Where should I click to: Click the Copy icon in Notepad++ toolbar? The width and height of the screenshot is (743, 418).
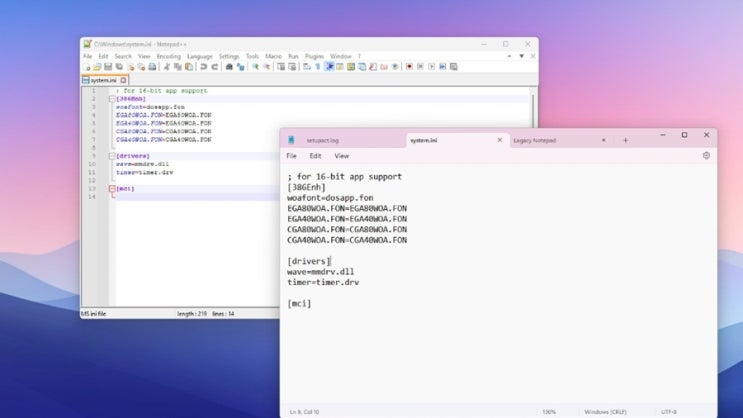(178, 67)
